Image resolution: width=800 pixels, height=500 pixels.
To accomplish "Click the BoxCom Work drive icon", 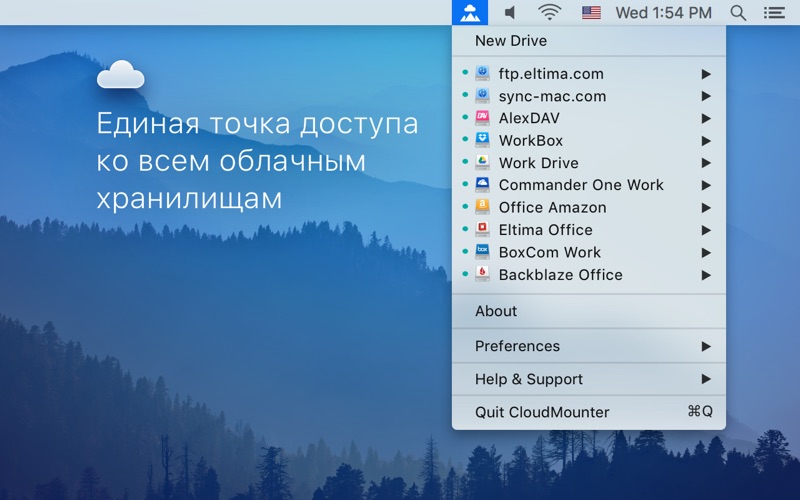I will (482, 252).
